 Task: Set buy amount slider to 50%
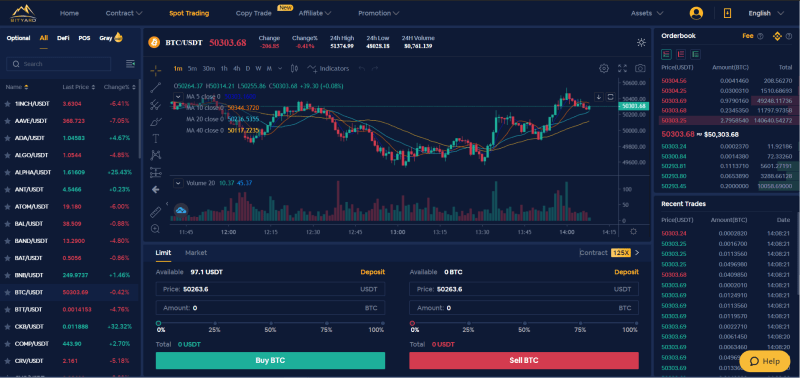point(270,323)
